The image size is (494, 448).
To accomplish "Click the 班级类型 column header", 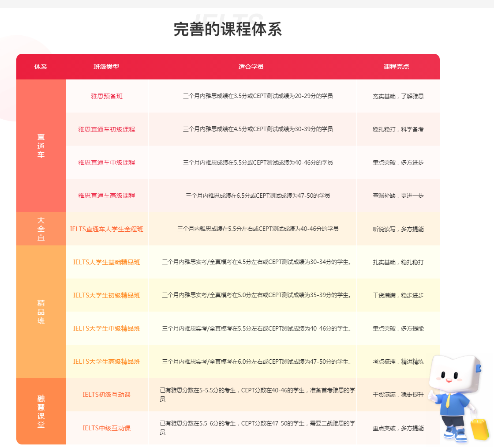I will point(106,67).
